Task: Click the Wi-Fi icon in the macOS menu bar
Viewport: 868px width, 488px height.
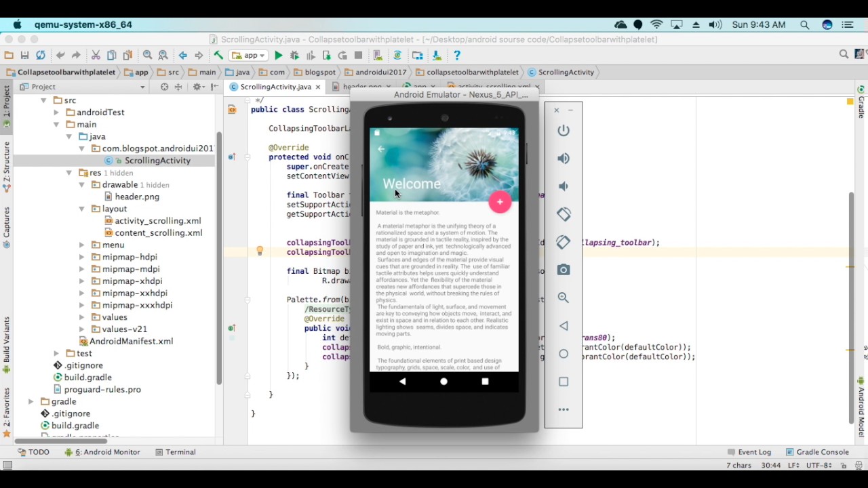Action: pos(656,24)
